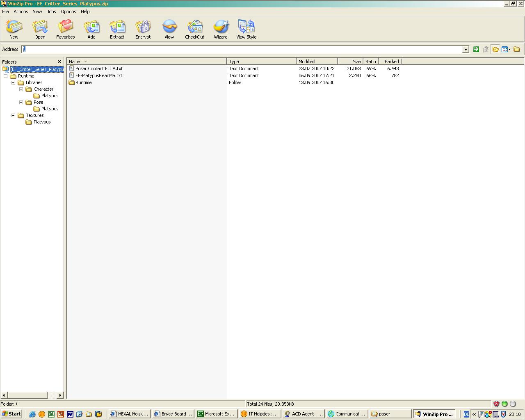This screenshot has width=525, height=420.
Task: Open the Address history dropdown arrow
Action: point(466,50)
